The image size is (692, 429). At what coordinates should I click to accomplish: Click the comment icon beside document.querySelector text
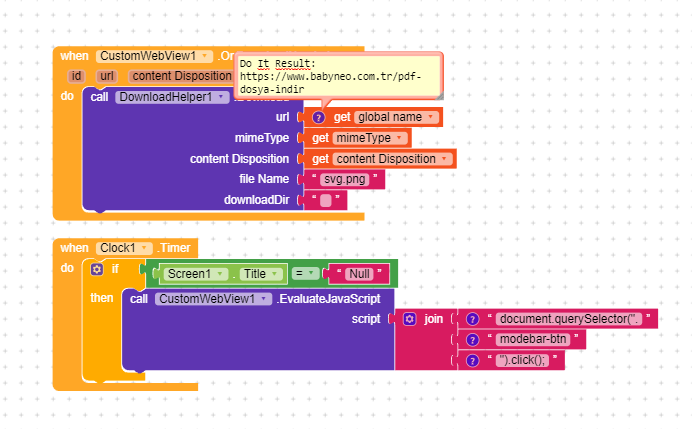[472, 319]
